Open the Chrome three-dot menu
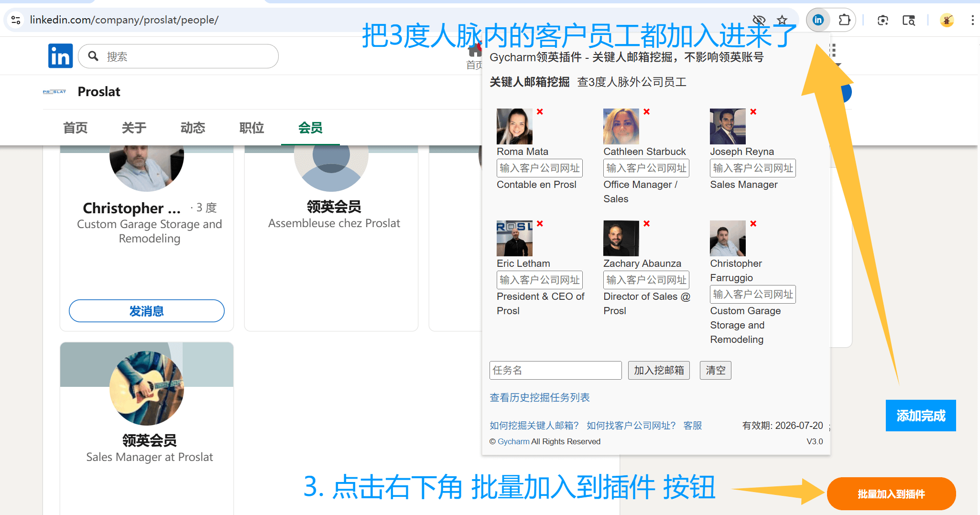Screen dimensions: 980x515 pyautogui.click(x=972, y=20)
